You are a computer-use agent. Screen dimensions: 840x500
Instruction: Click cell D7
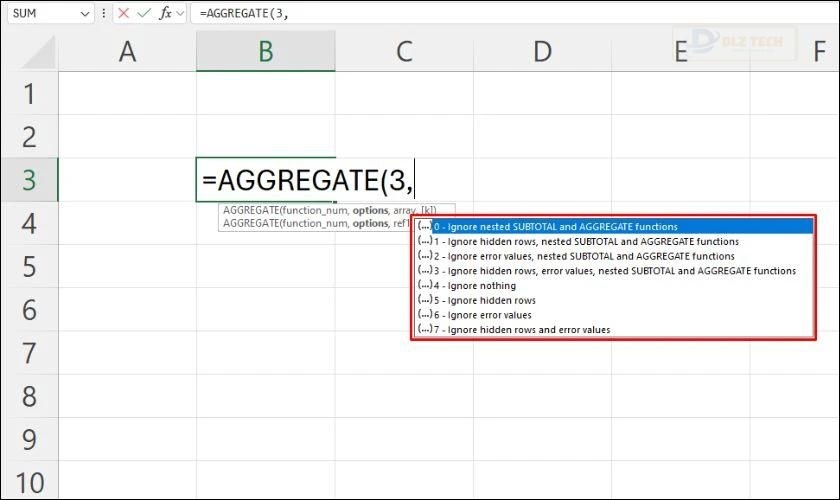[542, 353]
